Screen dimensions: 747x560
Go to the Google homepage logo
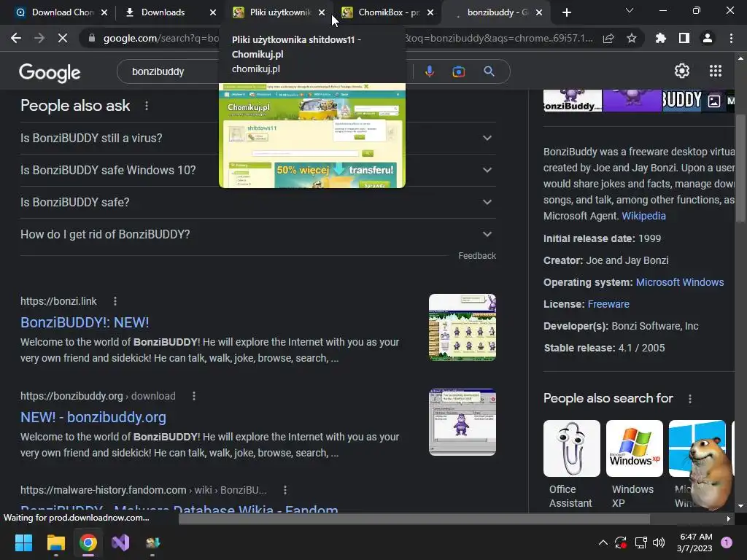click(50, 72)
